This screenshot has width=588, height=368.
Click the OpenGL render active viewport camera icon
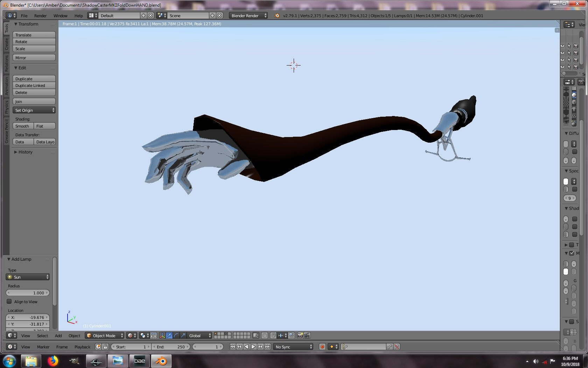[x=300, y=335]
